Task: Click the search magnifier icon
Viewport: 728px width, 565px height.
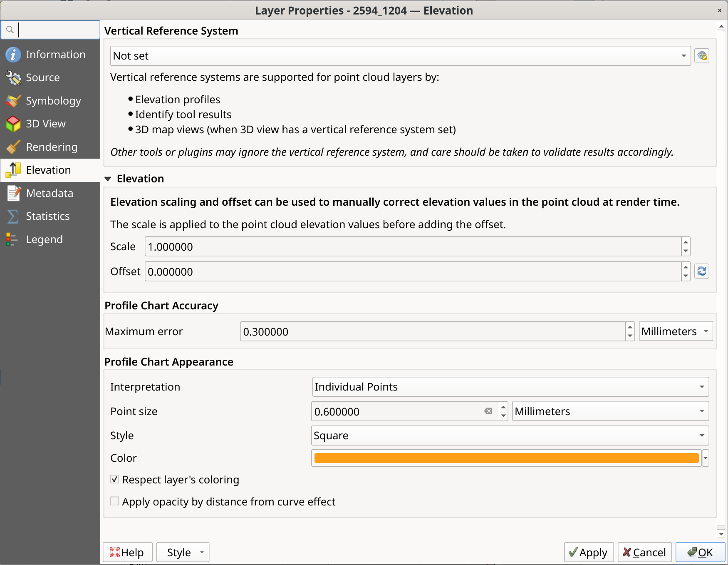Action: [10, 30]
